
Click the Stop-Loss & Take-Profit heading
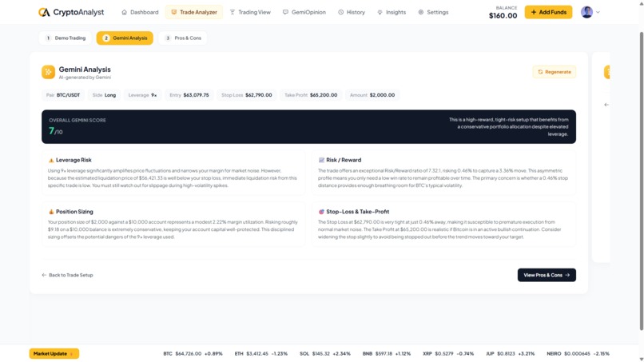pos(357,212)
